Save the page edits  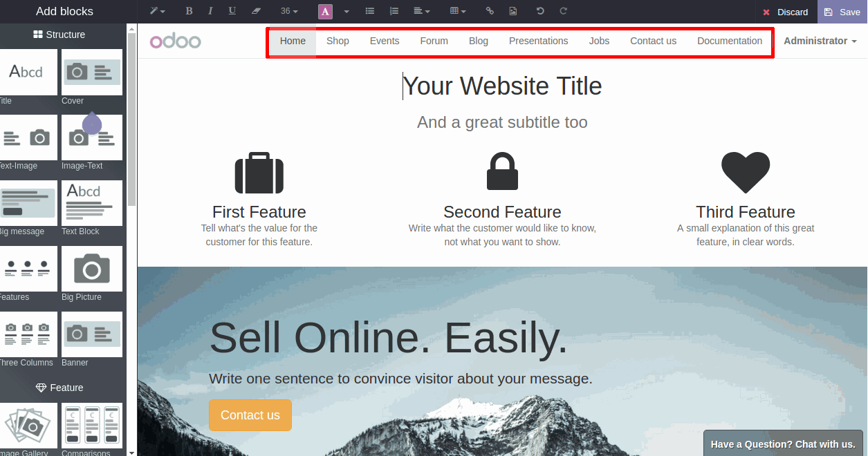842,12
